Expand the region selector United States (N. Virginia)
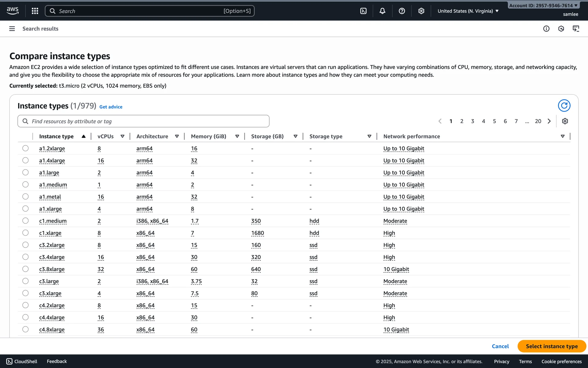588x368 pixels. point(468,11)
